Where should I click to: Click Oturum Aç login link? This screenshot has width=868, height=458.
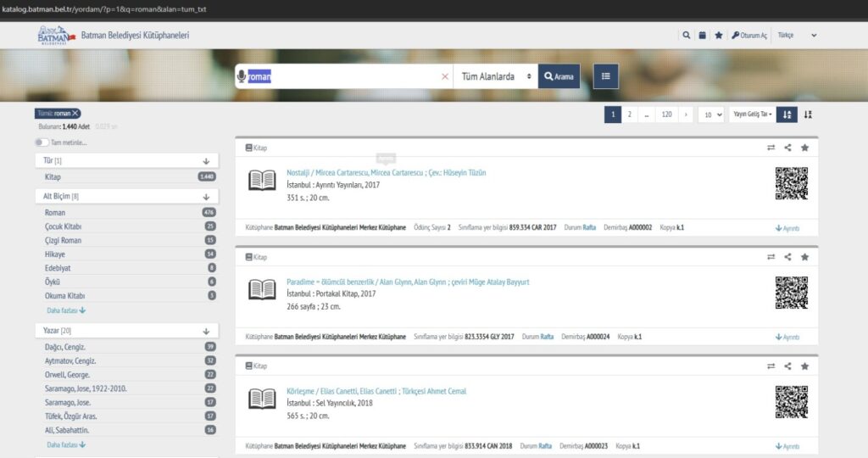[749, 35]
